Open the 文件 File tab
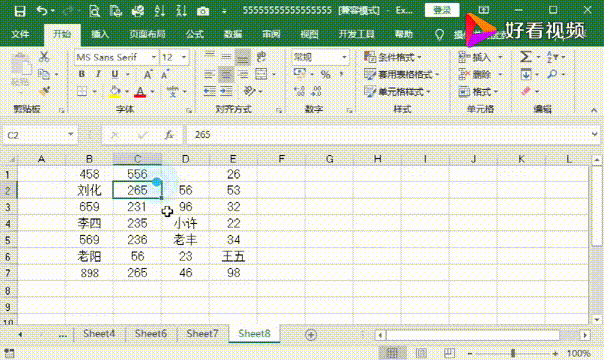The image size is (604, 360). (x=20, y=34)
